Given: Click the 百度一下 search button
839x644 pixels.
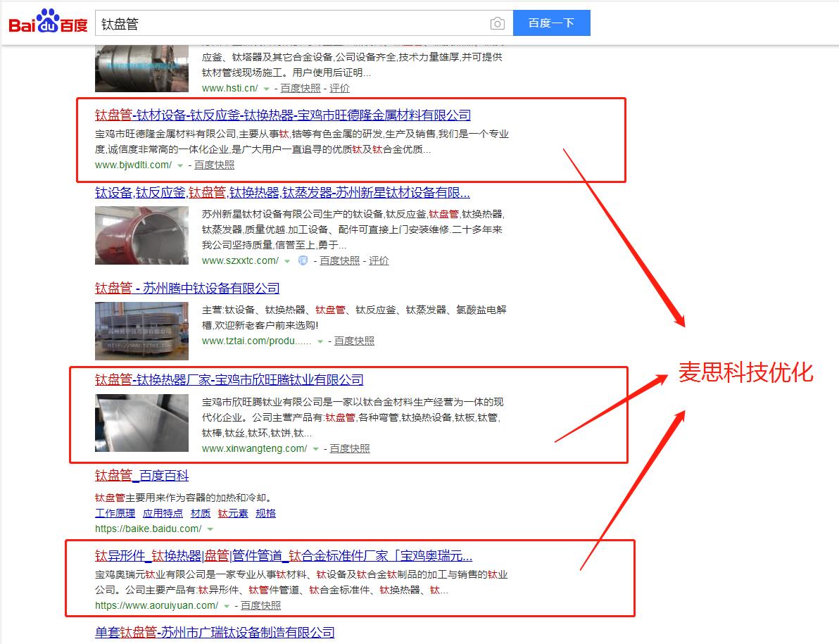Looking at the screenshot, I should coord(552,23).
